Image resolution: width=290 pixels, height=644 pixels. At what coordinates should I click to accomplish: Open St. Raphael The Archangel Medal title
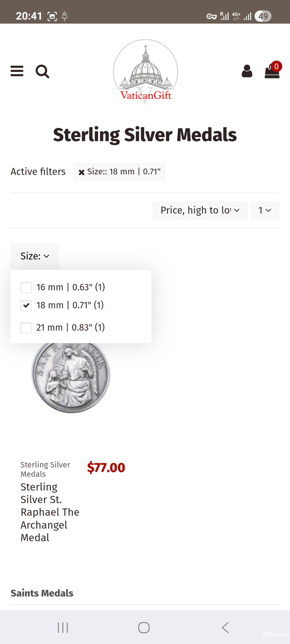(x=50, y=512)
